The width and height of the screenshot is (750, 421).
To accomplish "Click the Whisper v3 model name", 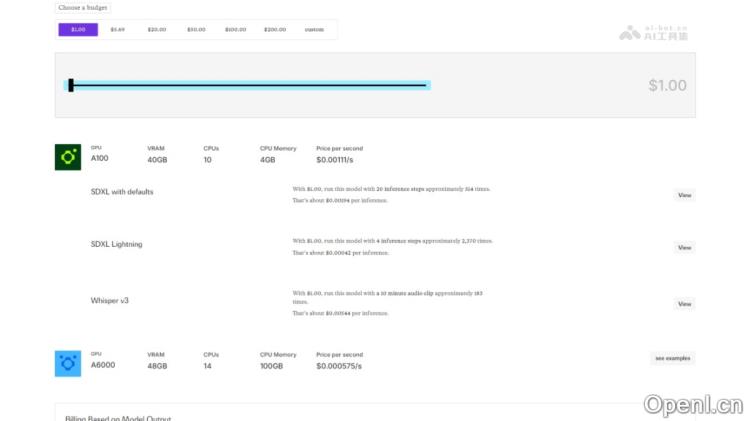I will [x=110, y=300].
